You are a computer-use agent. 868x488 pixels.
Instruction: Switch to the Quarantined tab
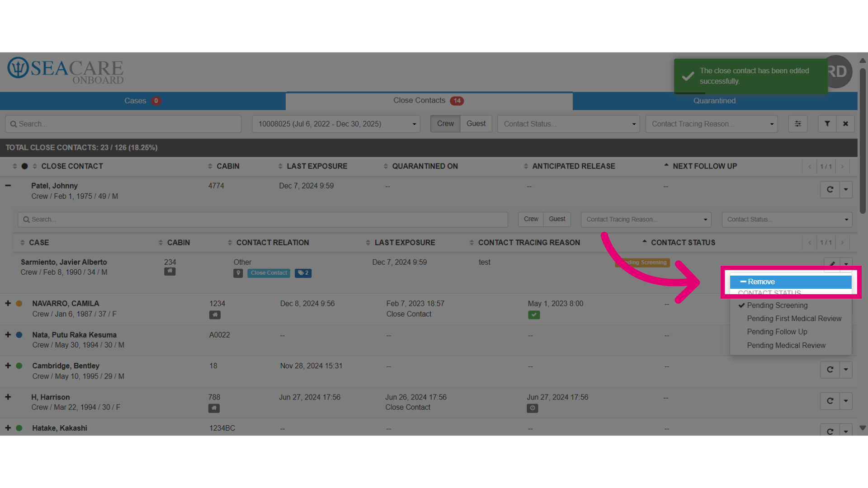click(715, 101)
